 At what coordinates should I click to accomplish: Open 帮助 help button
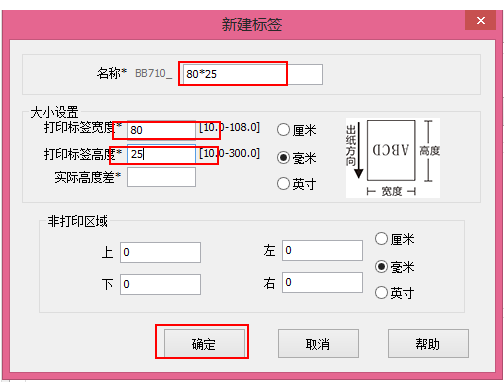(x=428, y=344)
